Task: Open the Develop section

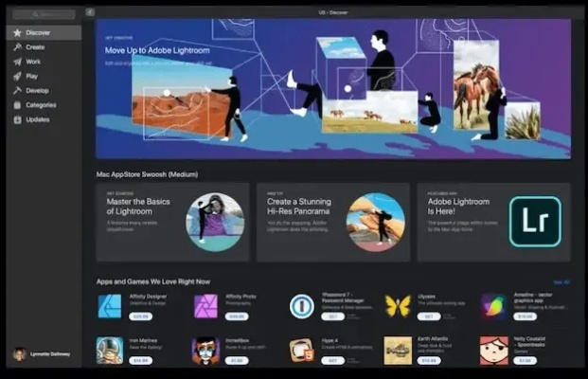Action: pos(37,90)
